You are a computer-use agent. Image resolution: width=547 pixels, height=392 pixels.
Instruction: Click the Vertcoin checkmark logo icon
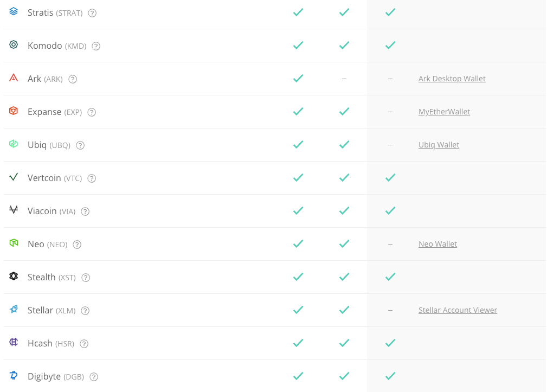pyautogui.click(x=14, y=177)
